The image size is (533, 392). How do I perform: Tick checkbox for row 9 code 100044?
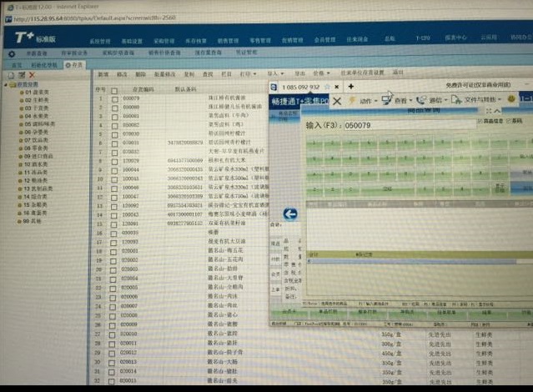[x=114, y=170]
